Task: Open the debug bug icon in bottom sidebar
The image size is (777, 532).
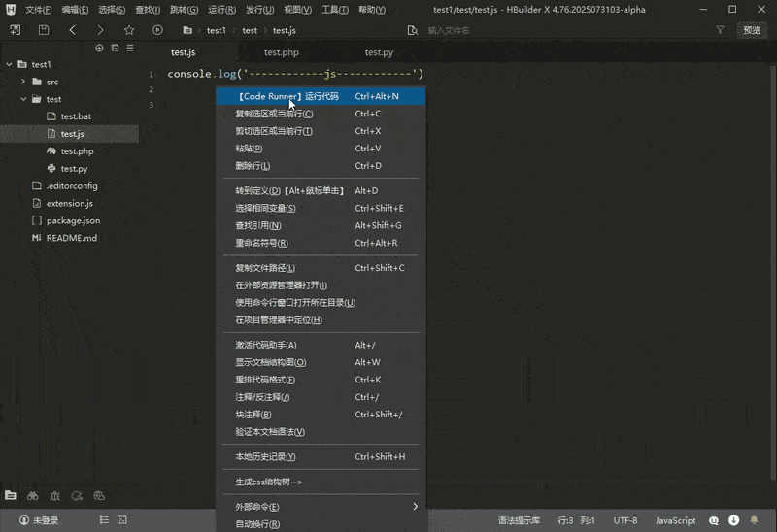Action: pyautogui.click(x=54, y=495)
